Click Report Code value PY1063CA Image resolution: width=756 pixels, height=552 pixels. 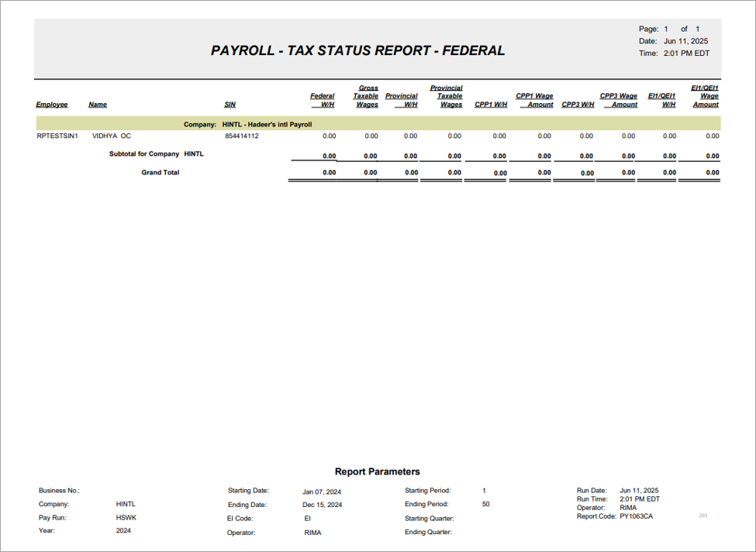[637, 516]
